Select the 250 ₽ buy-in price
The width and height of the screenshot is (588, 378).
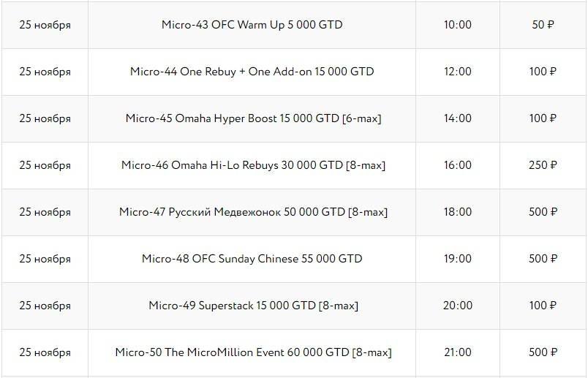coord(543,165)
